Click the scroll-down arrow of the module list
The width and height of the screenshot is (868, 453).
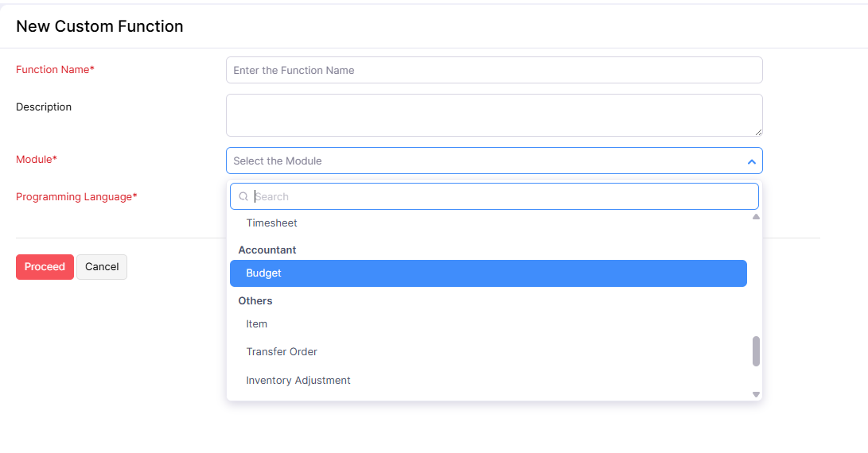(756, 394)
